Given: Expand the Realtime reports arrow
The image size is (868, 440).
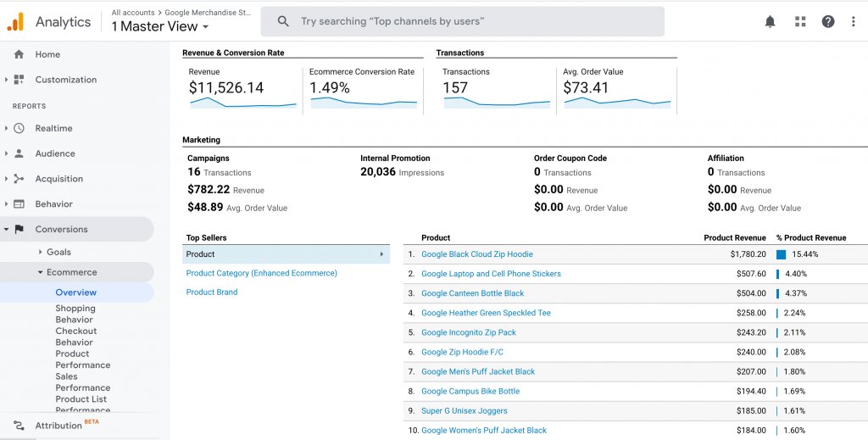Looking at the screenshot, I should (x=6, y=128).
